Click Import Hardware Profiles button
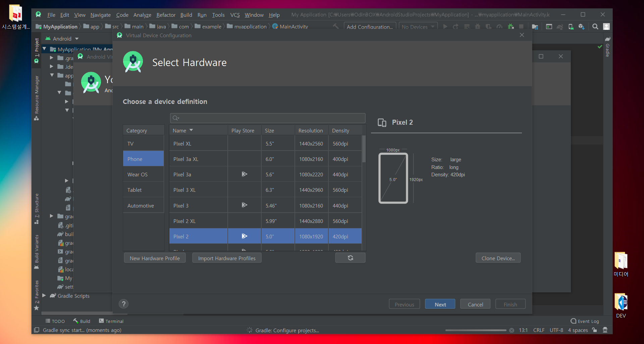This screenshot has width=644, height=344. [227, 258]
